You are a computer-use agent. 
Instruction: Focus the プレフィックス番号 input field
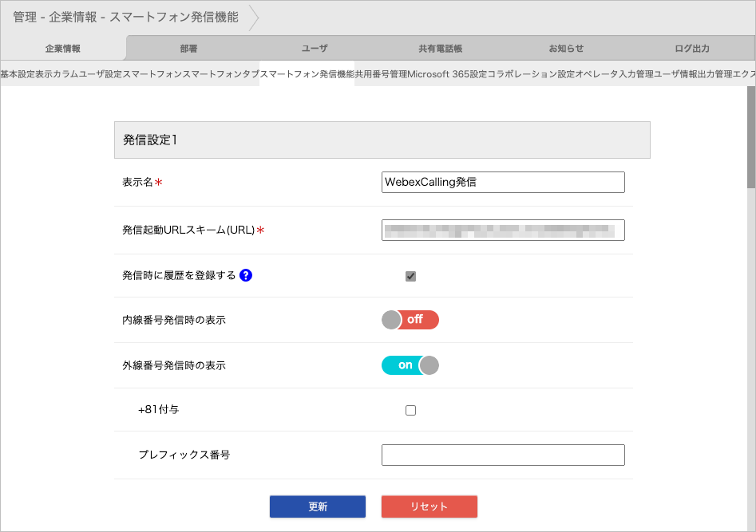[x=503, y=455]
